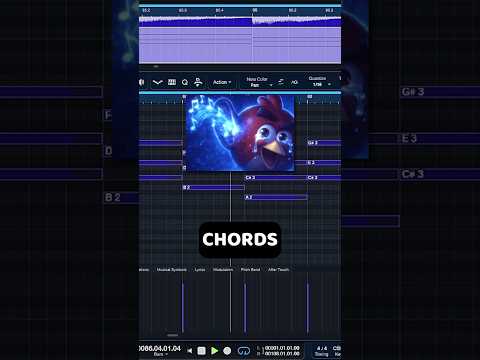Click the Q quantize icon in toolbar

185,82
